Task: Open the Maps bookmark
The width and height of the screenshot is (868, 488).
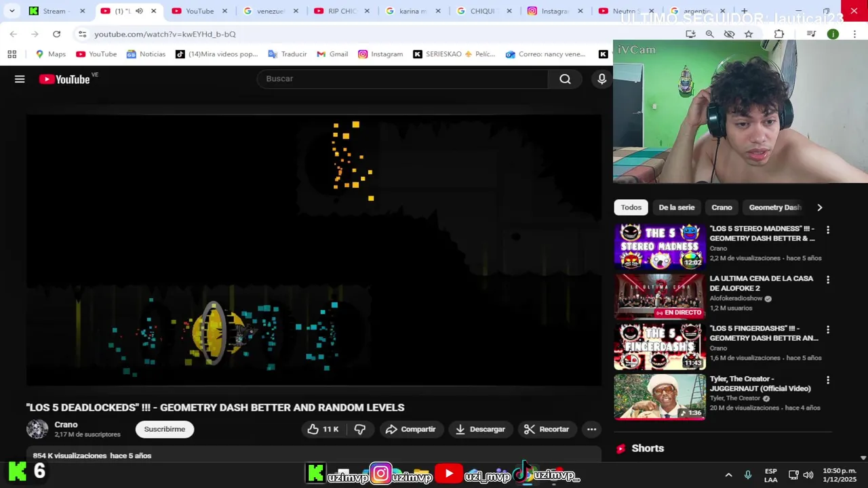Action: [x=50, y=54]
